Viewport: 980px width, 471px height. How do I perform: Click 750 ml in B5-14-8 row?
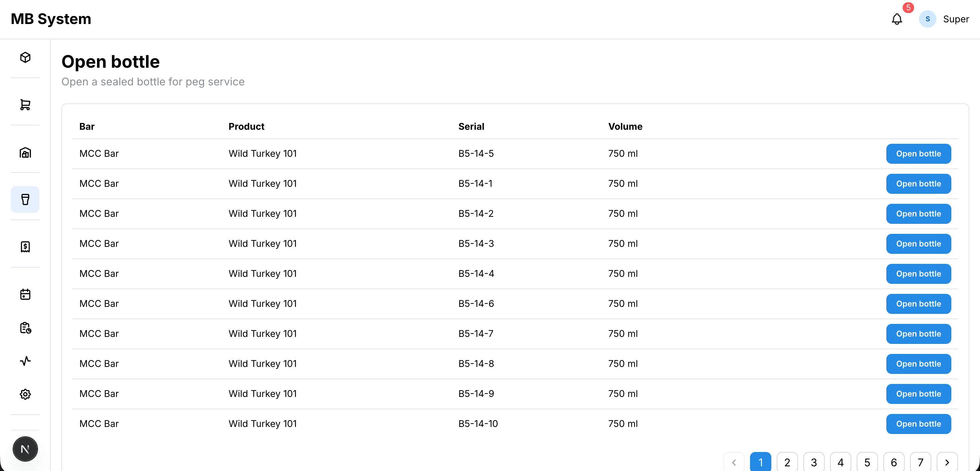click(x=623, y=364)
